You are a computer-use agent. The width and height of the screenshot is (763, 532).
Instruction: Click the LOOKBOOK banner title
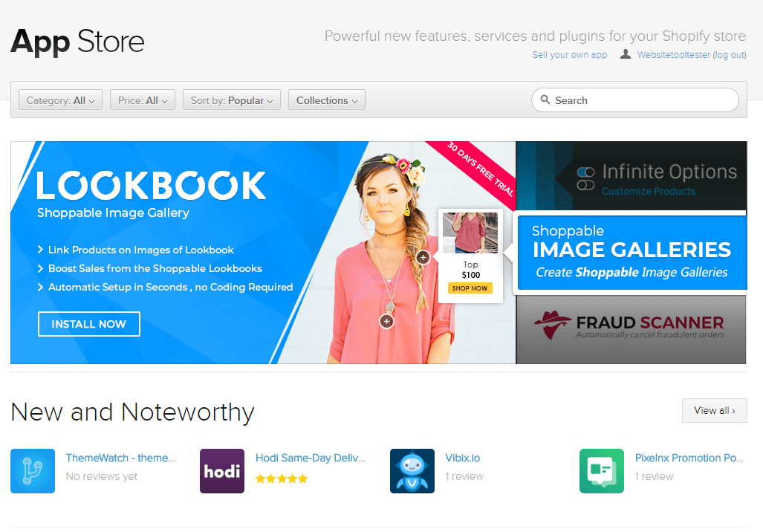(x=152, y=186)
